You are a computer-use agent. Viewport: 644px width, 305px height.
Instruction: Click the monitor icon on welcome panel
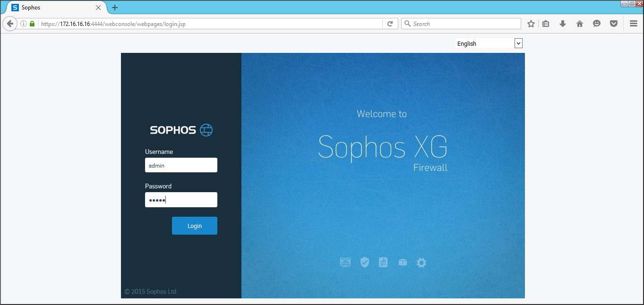click(x=345, y=263)
